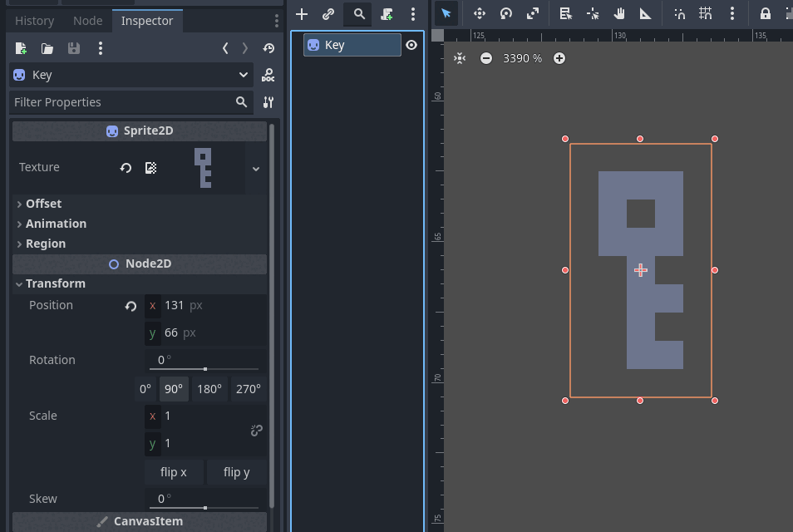The height and width of the screenshot is (532, 793).
Task: Activate the Ruler Mode tool
Action: tap(645, 13)
